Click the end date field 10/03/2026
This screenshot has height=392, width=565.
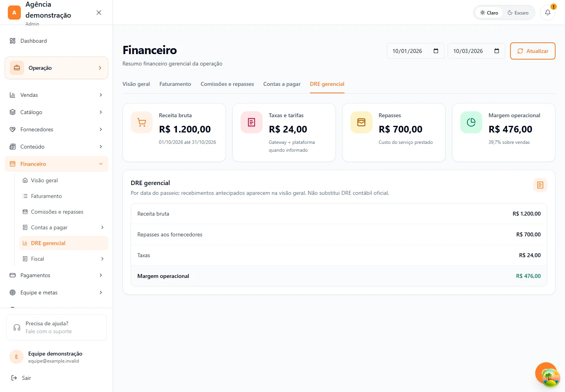[x=476, y=51]
